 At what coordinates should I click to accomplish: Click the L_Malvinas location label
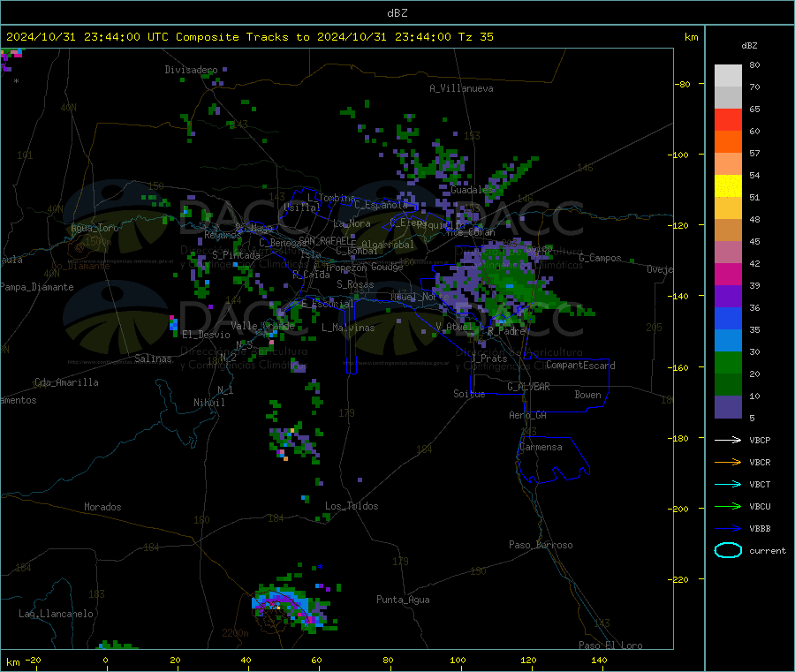click(348, 328)
